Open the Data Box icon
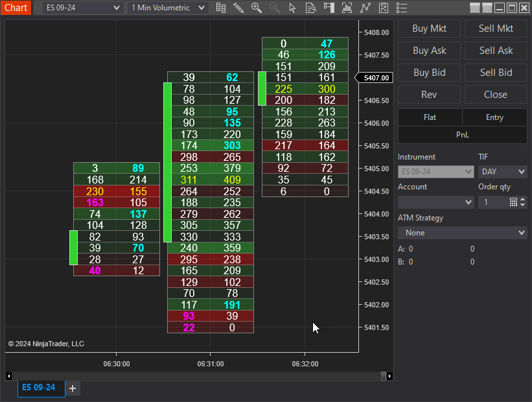This screenshot has height=402, width=532. (310, 8)
